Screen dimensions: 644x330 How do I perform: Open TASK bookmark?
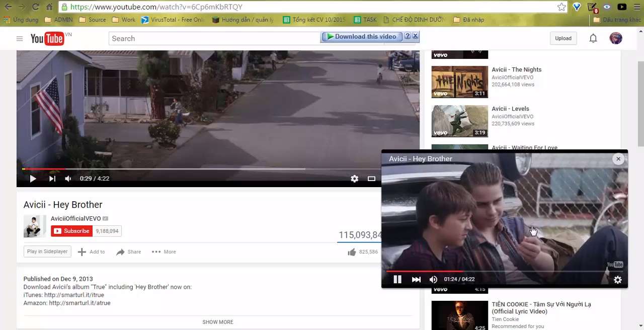pyautogui.click(x=365, y=20)
